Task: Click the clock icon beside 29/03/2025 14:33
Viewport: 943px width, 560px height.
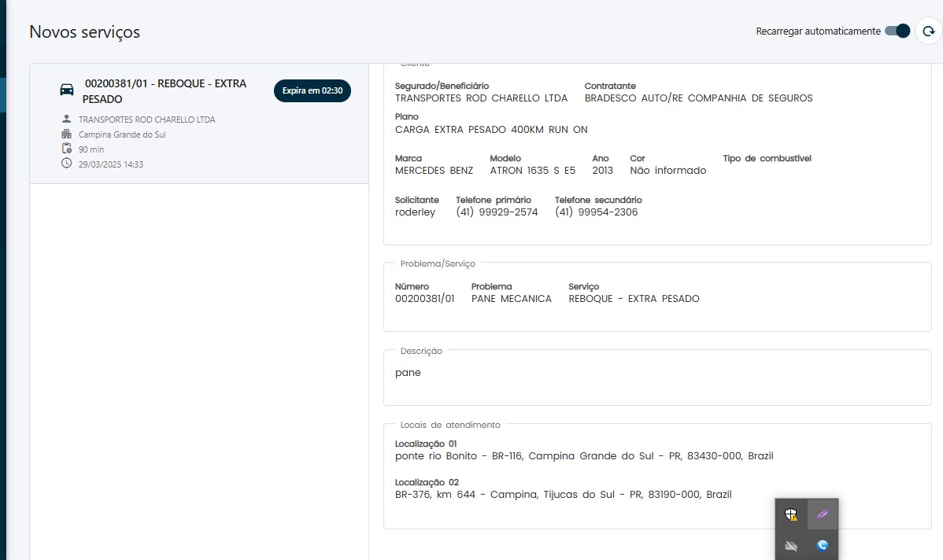Action: 66,164
